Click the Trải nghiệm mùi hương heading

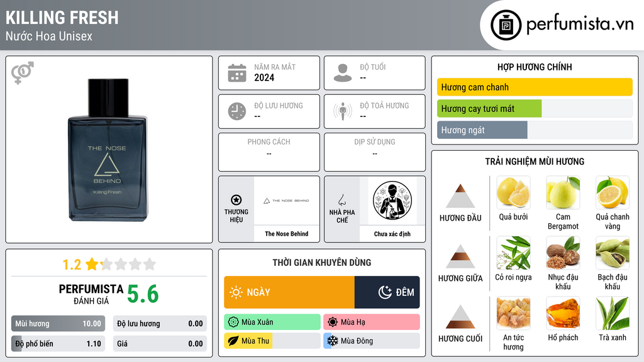[x=535, y=162]
